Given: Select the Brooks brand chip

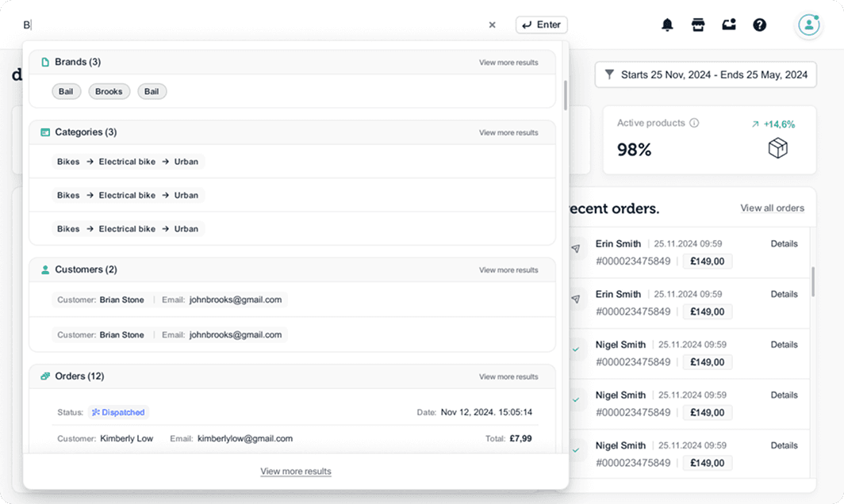Looking at the screenshot, I should (109, 92).
